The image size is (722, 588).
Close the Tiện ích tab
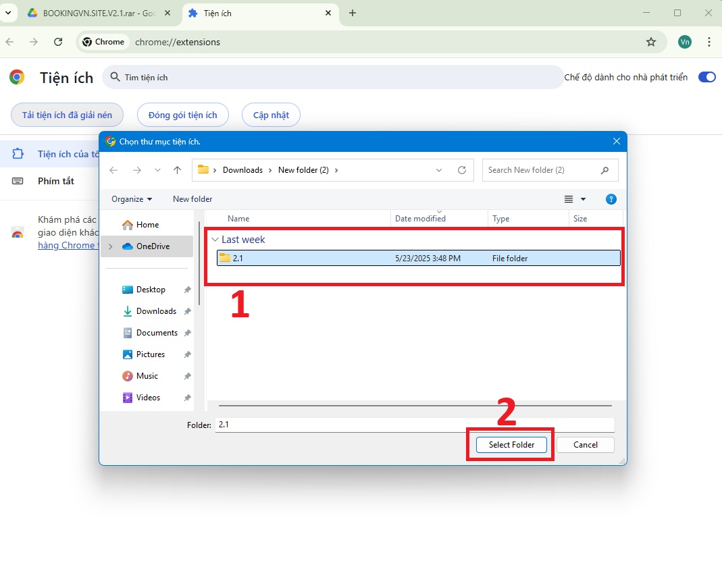(328, 14)
